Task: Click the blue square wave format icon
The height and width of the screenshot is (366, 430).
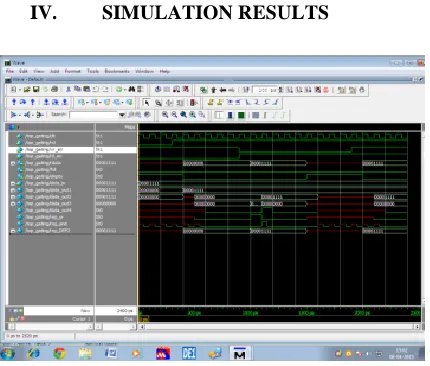Action: pos(230,115)
